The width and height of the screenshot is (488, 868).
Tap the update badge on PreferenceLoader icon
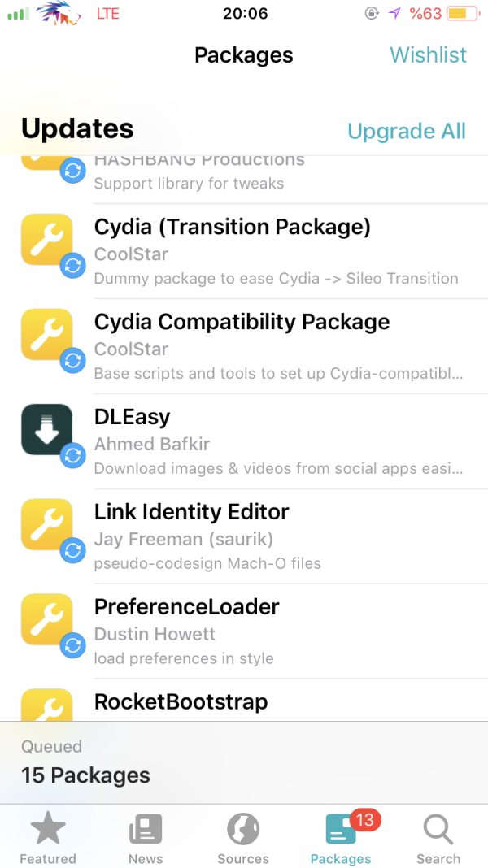[73, 646]
